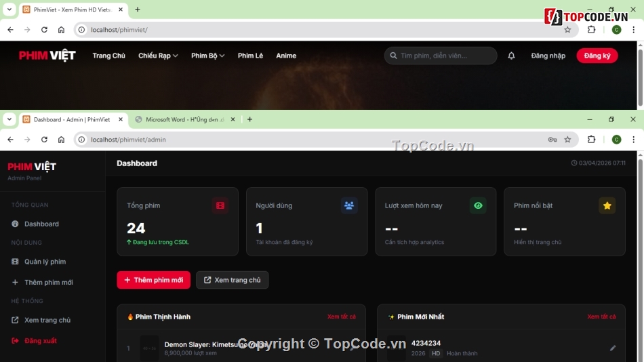This screenshot has width=644, height=362.
Task: Click the 4234234 movie title
Action: click(426, 343)
